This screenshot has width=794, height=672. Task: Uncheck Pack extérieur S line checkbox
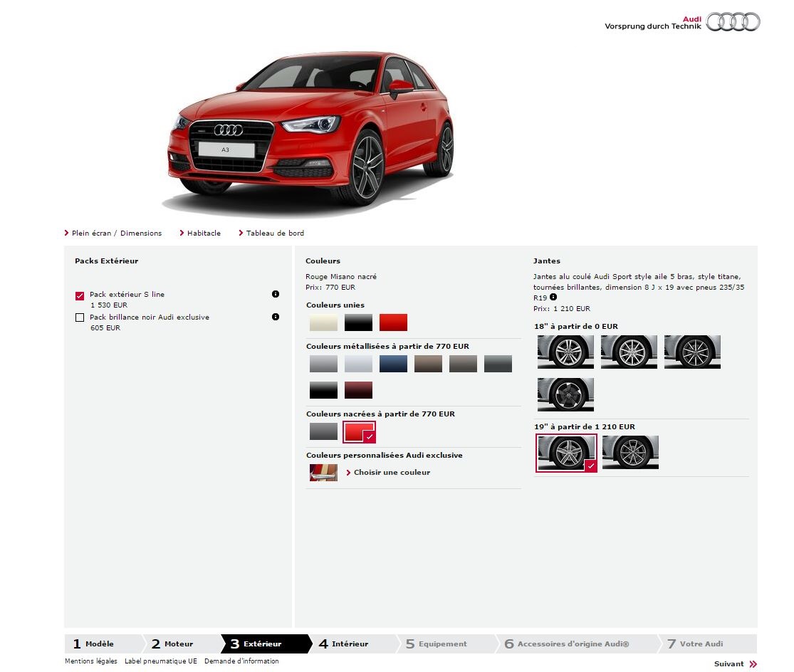coord(80,295)
